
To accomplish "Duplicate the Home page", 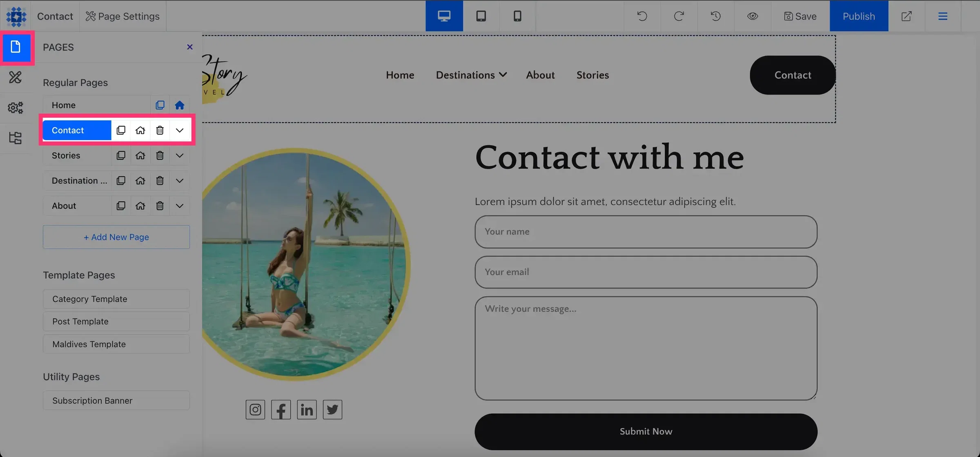I will (x=160, y=105).
